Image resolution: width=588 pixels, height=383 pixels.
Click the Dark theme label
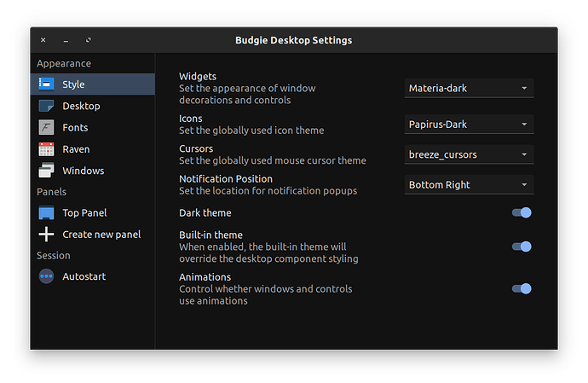(205, 213)
